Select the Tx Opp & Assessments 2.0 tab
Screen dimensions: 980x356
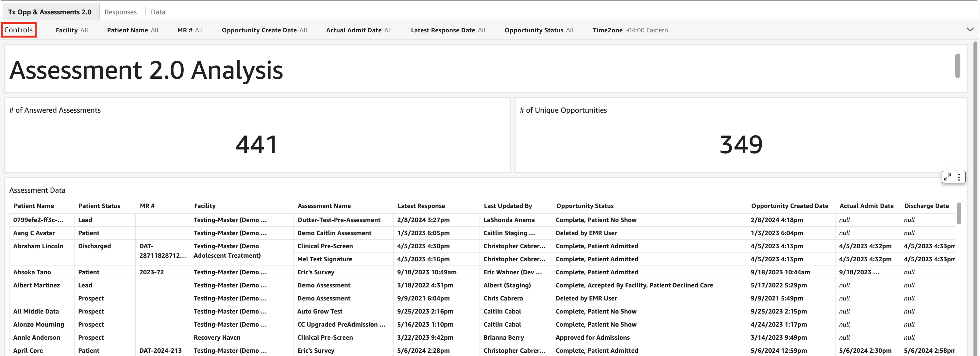pyautogui.click(x=50, y=12)
